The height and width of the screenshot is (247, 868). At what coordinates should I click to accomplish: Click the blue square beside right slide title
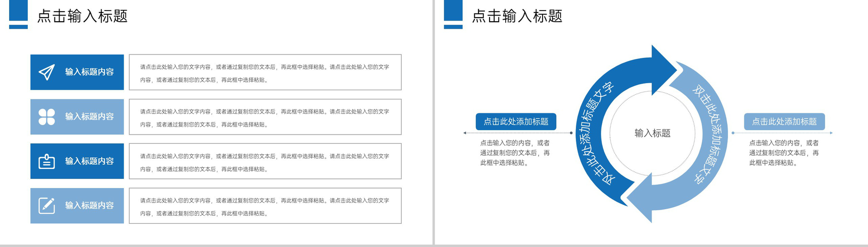pos(453,11)
